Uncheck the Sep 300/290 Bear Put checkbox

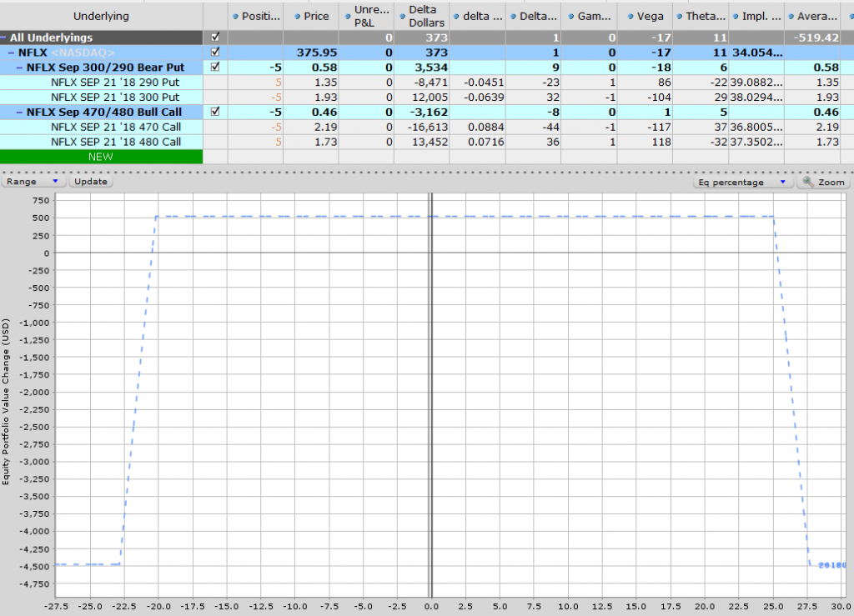[216, 67]
